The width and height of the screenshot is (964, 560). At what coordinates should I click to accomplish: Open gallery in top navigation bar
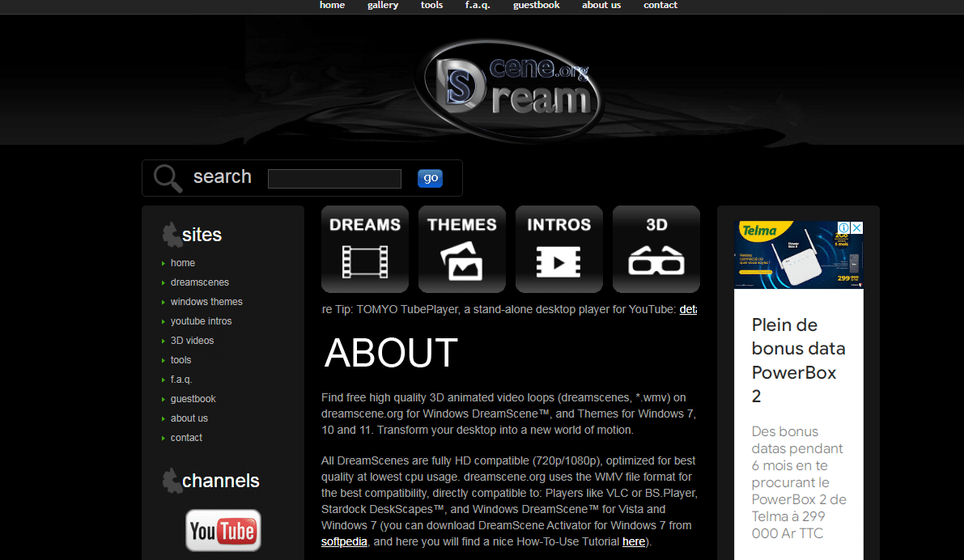383,6
